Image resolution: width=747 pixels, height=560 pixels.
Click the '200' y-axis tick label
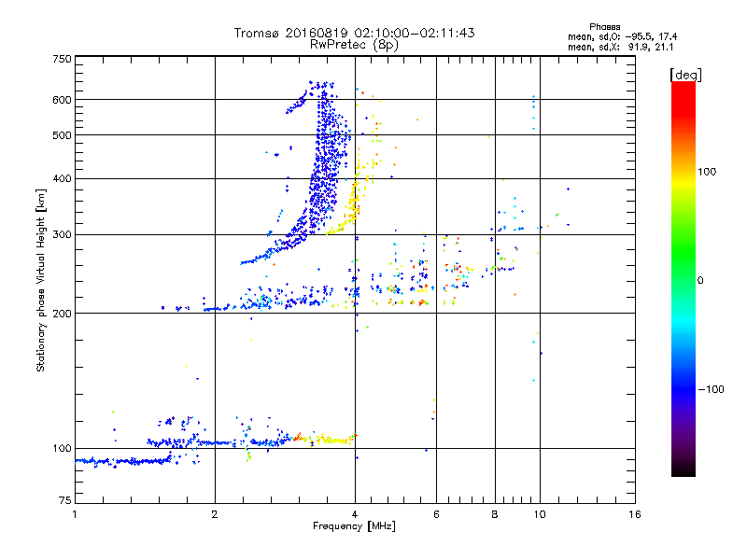(x=62, y=314)
